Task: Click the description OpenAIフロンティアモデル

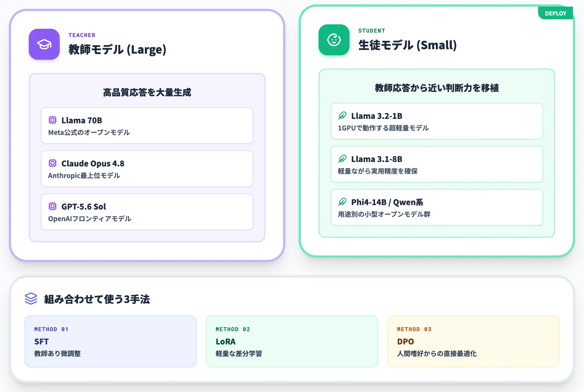Action: click(90, 219)
